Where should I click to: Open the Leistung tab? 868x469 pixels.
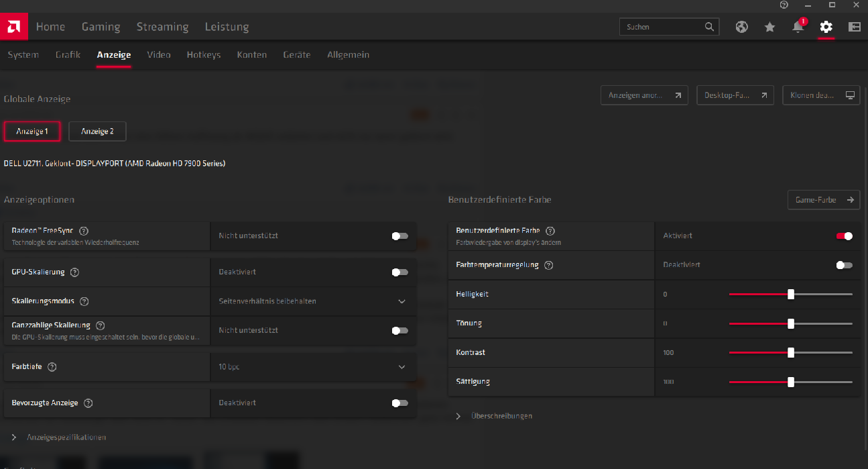227,27
